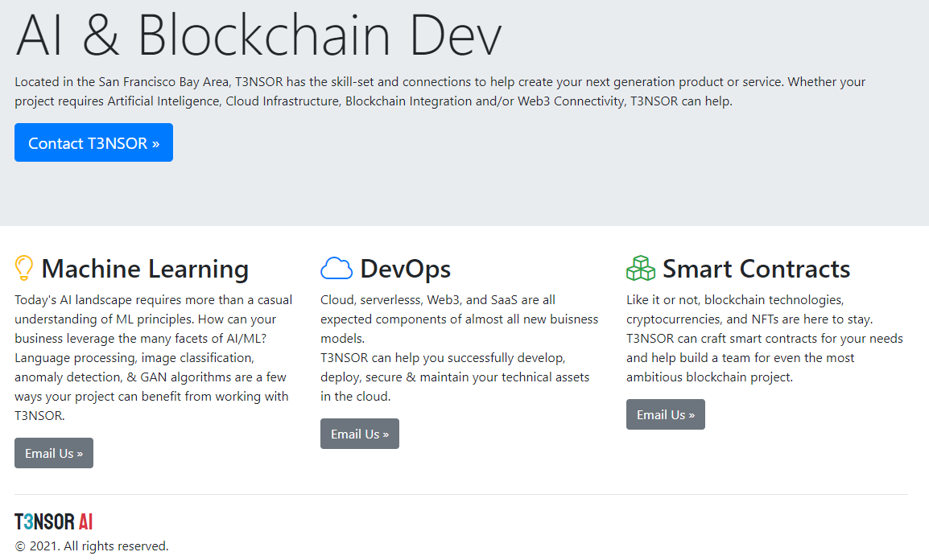Click the paragraph about today's AI landscape
This screenshot has height=560, width=929.
click(153, 357)
